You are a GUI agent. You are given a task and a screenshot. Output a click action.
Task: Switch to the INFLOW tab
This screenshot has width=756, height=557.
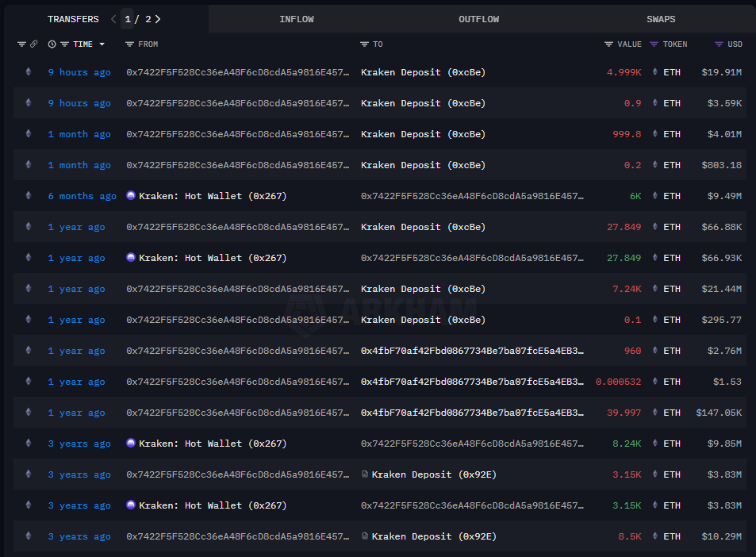pos(296,19)
